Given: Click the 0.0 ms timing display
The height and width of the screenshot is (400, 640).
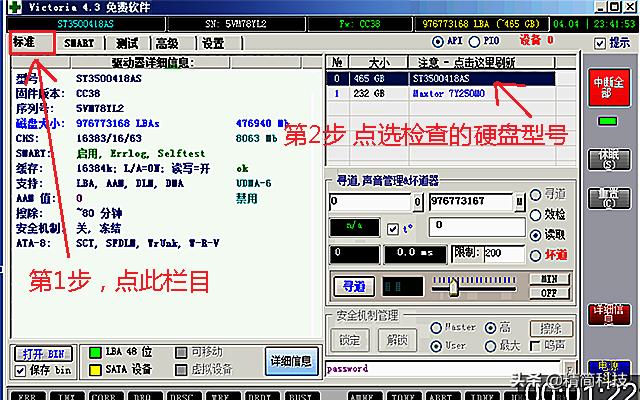Looking at the screenshot, I should (415, 254).
